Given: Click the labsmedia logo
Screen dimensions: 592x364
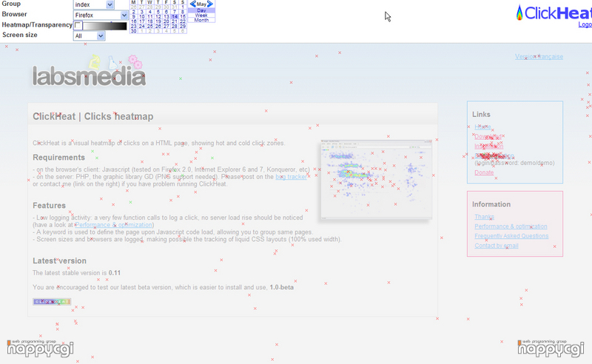Looking at the screenshot, I should [89, 73].
